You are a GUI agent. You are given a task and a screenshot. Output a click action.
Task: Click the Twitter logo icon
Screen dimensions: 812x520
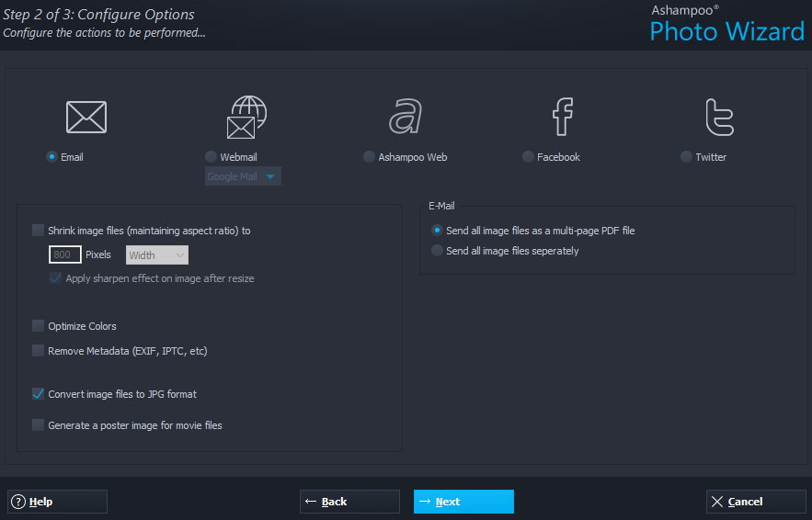point(718,117)
